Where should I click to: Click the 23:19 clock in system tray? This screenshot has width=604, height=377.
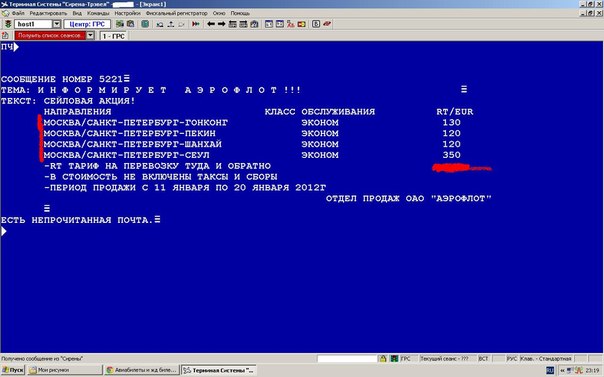pos(592,370)
